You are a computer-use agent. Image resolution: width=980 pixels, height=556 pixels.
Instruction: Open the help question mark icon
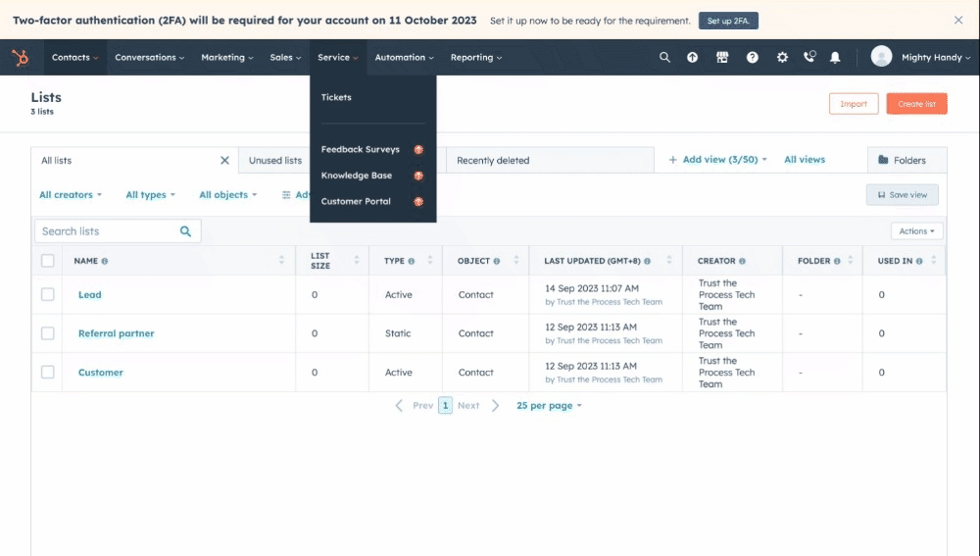point(752,58)
